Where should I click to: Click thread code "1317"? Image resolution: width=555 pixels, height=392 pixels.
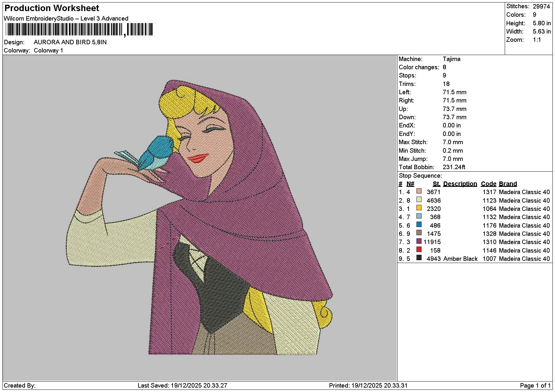point(490,192)
